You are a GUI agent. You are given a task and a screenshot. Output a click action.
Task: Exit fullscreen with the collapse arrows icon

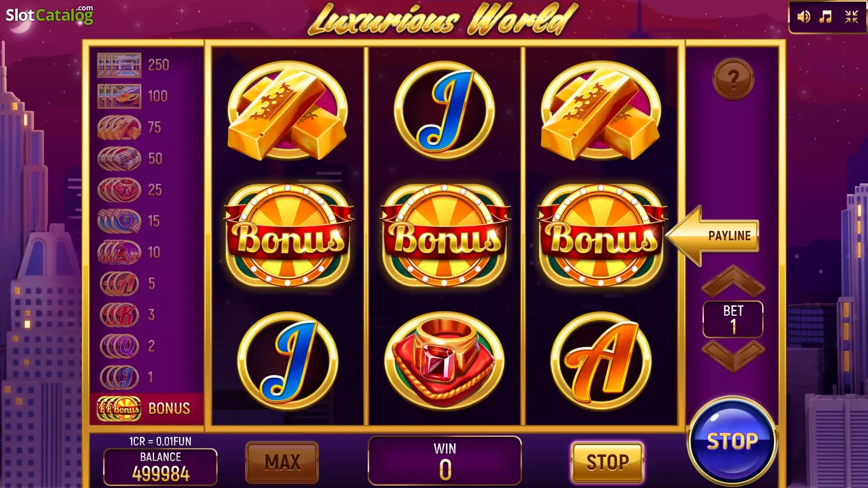pyautogui.click(x=852, y=17)
